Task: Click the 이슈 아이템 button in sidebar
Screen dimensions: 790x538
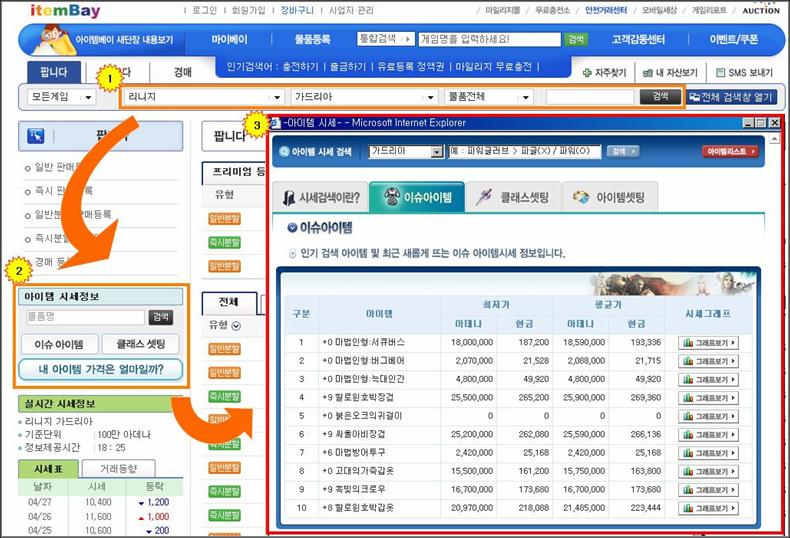Action: coord(58,344)
